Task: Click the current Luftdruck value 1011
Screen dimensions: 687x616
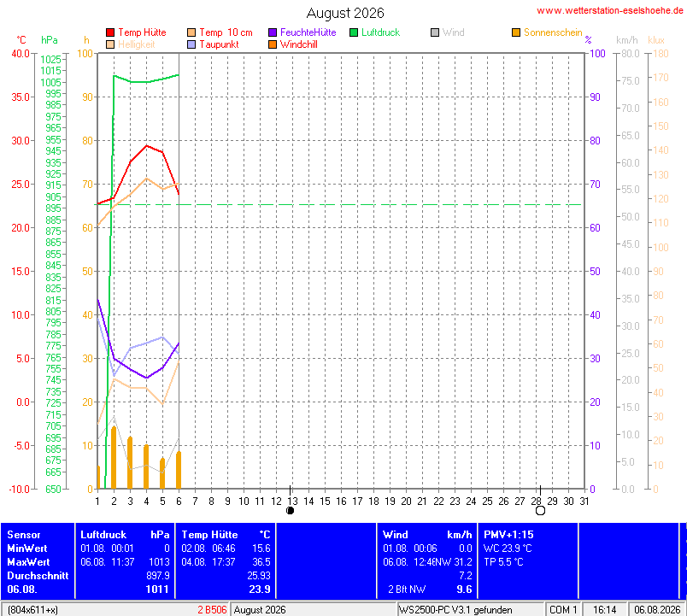Action: click(x=157, y=590)
